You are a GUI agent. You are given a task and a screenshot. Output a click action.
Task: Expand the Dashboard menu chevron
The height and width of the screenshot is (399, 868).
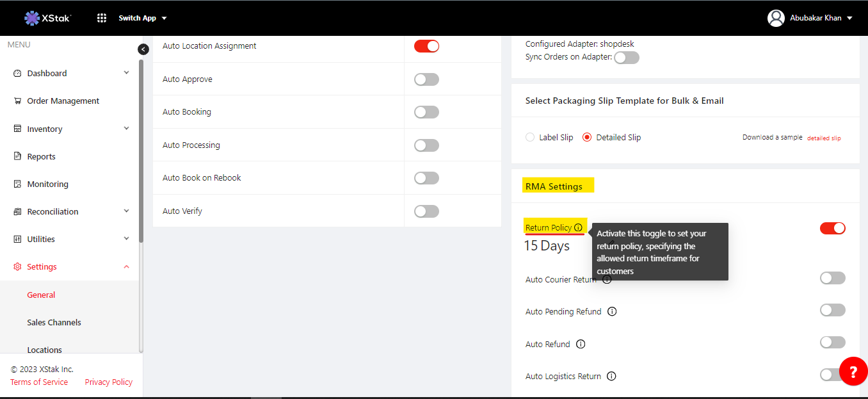pos(126,73)
